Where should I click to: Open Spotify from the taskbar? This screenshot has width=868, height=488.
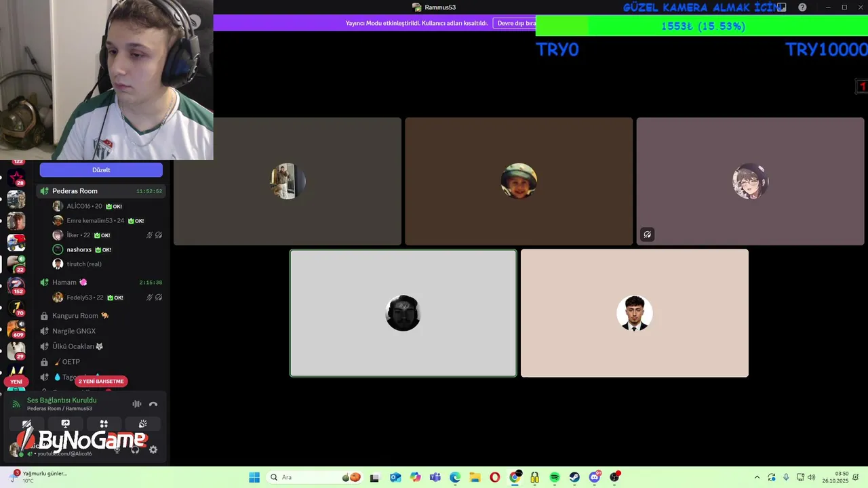pyautogui.click(x=555, y=477)
